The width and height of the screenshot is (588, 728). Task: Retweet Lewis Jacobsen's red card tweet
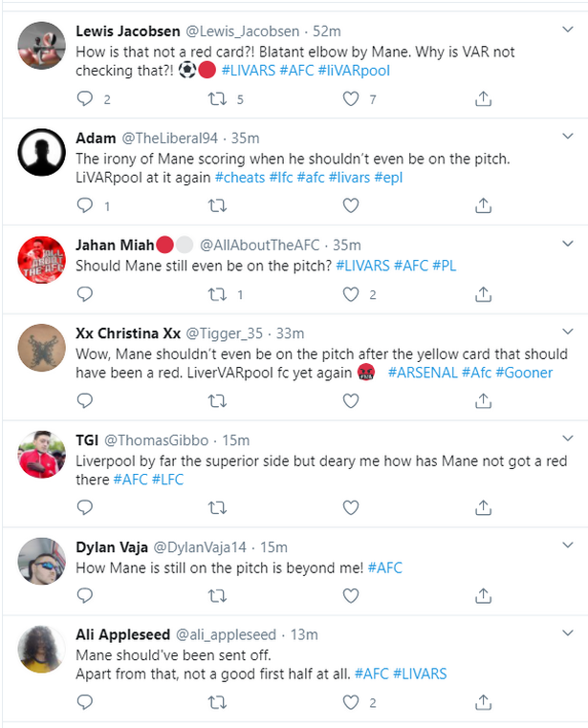coord(218,98)
